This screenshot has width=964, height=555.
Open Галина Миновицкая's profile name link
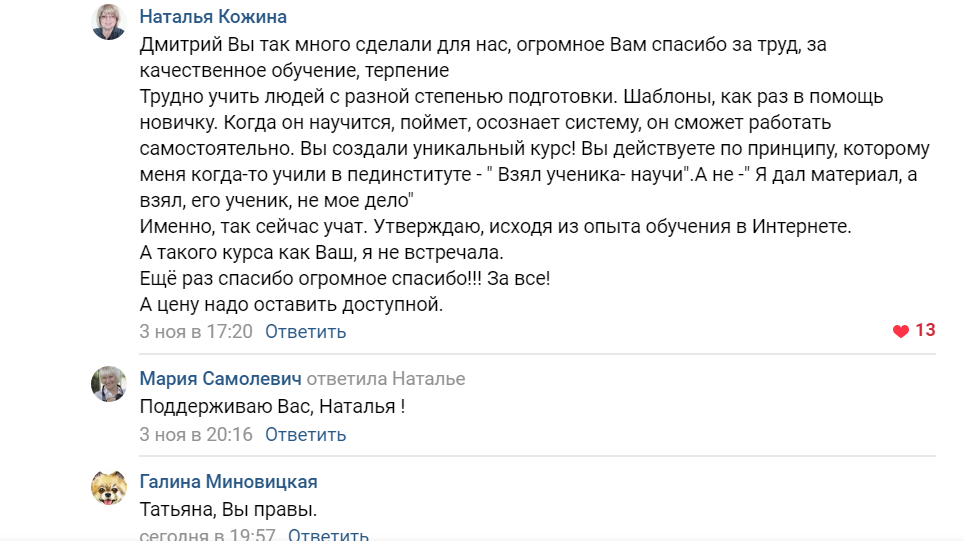[x=228, y=482]
